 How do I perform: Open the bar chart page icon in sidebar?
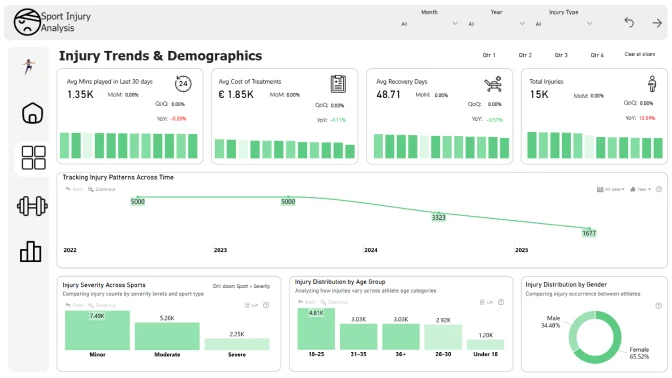click(x=30, y=251)
